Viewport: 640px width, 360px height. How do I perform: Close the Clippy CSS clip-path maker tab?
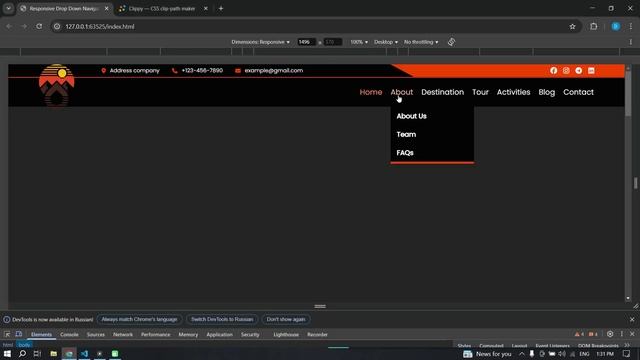point(206,8)
